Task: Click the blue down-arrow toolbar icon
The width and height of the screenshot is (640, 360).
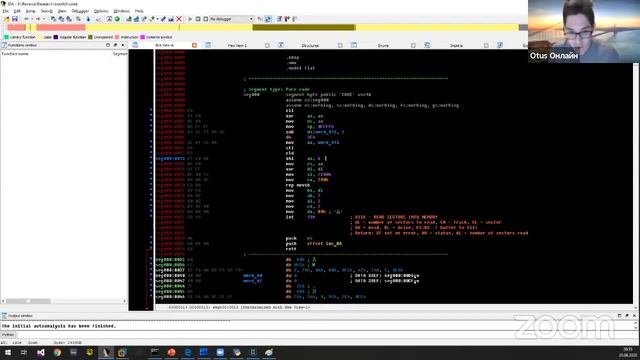Action: point(88,19)
